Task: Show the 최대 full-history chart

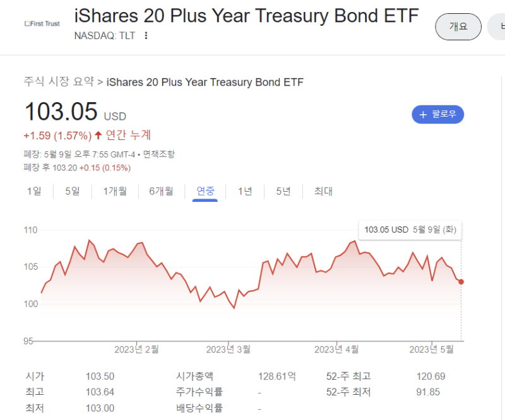Action: click(323, 191)
